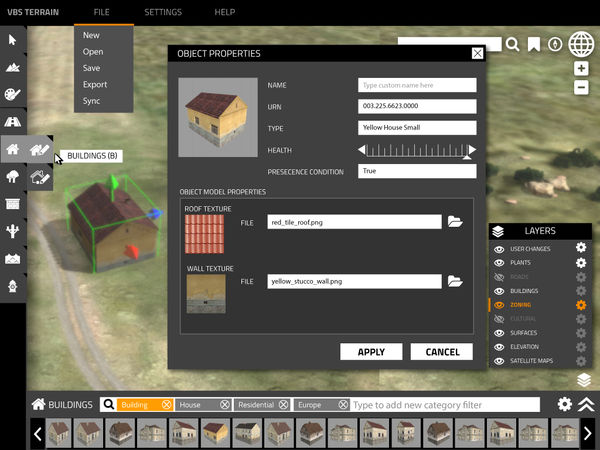600x450 pixels.
Task: Choose Open from File menu
Action: point(93,52)
